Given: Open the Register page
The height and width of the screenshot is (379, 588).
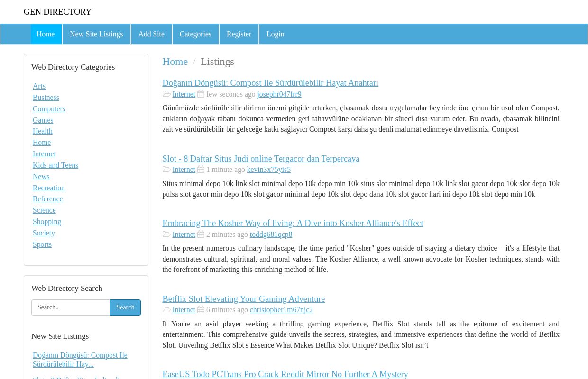Looking at the screenshot, I should point(239,34).
